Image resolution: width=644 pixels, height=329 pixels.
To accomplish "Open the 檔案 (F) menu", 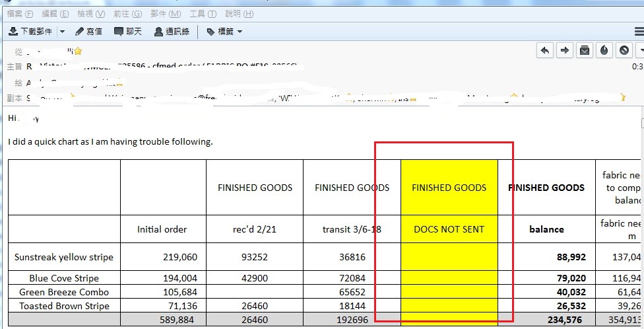I will [19, 13].
